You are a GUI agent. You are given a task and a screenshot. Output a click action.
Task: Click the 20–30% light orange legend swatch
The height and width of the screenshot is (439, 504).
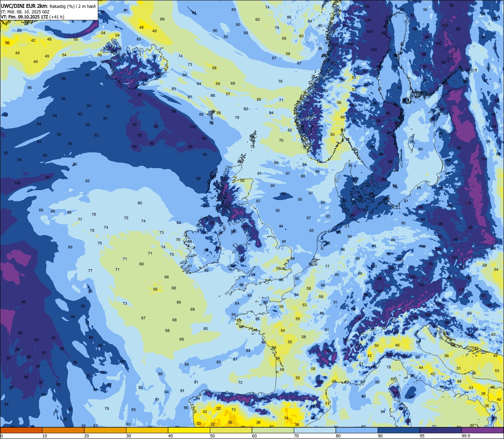tap(105, 430)
